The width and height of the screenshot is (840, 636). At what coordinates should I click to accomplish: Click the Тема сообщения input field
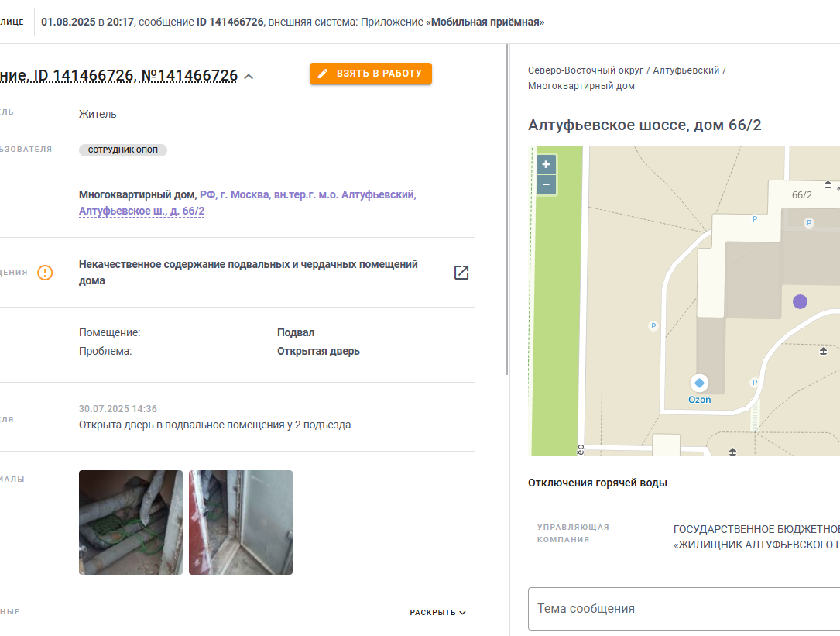pos(684,609)
